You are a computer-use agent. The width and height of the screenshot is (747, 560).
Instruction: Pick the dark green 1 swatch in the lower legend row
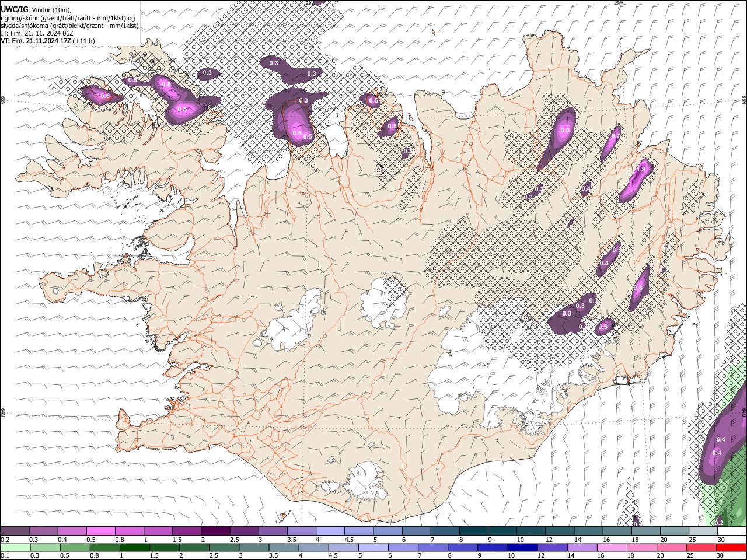[x=134, y=547]
